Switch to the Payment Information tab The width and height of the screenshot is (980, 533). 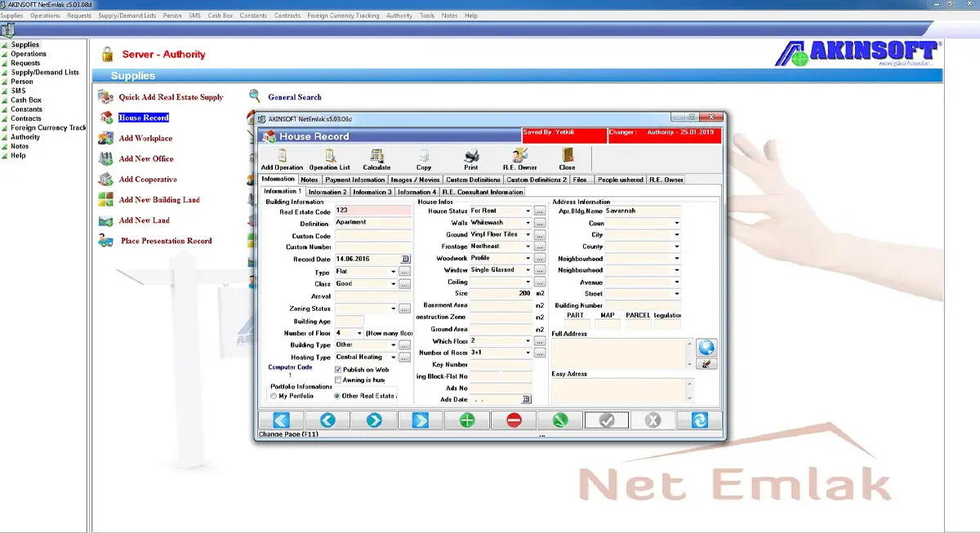354,180
